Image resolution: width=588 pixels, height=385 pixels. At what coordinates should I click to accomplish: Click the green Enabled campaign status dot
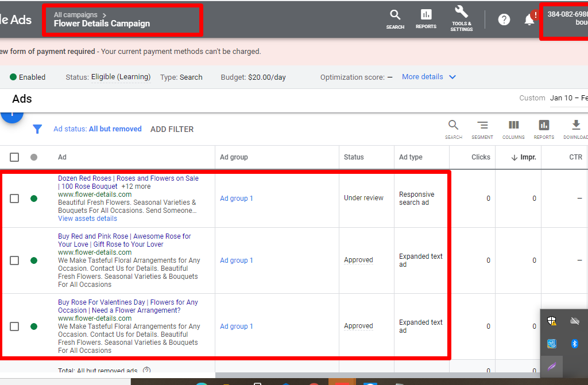[13, 77]
